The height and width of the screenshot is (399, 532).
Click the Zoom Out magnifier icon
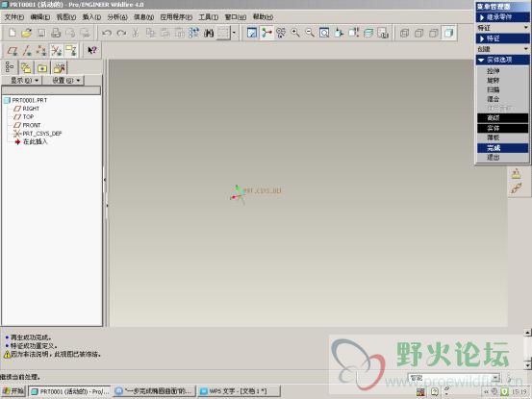click(310, 33)
